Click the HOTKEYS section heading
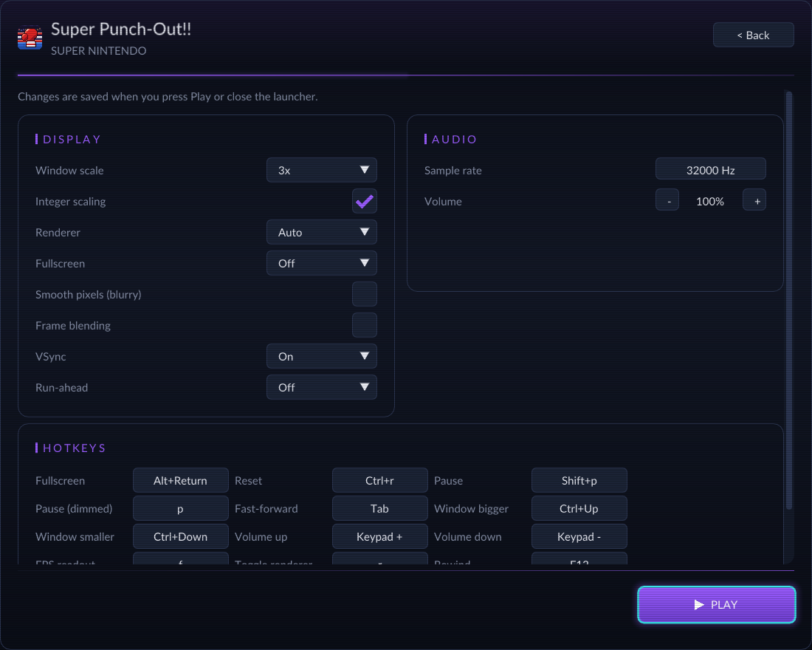Image resolution: width=812 pixels, height=650 pixels. point(74,448)
